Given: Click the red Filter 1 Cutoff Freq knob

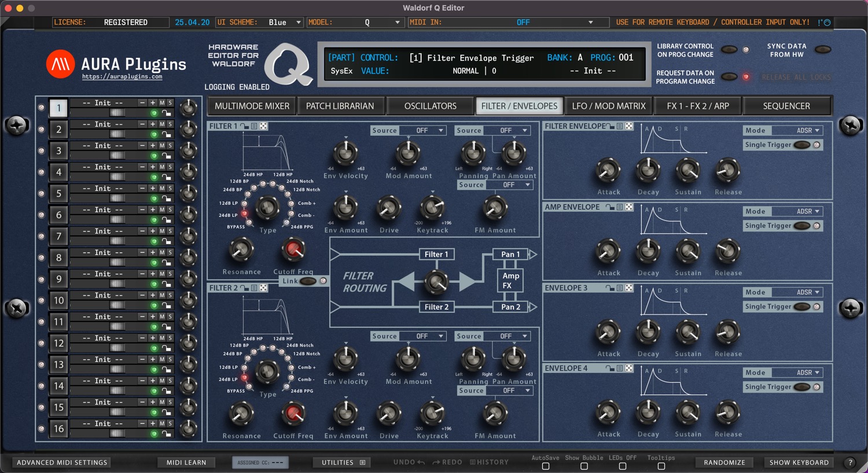Looking at the screenshot, I should click(293, 249).
